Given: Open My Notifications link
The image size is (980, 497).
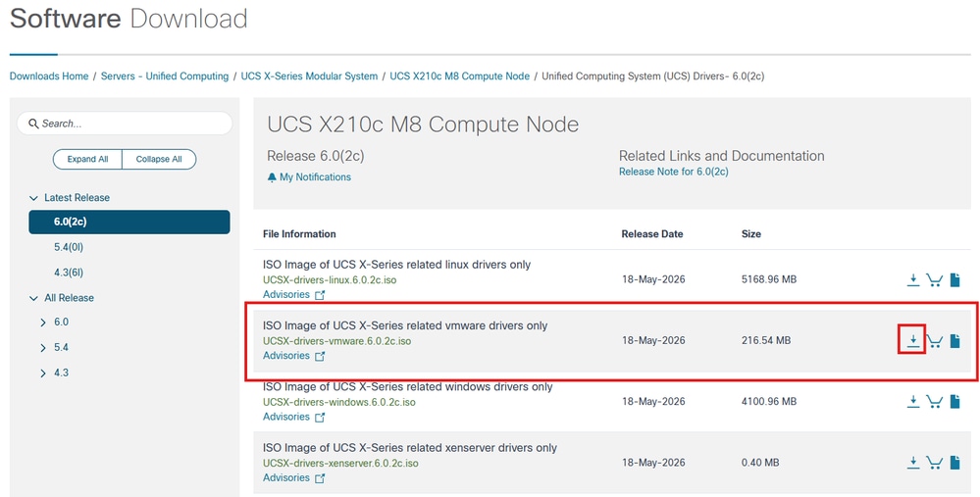Looking at the screenshot, I should click(x=315, y=177).
